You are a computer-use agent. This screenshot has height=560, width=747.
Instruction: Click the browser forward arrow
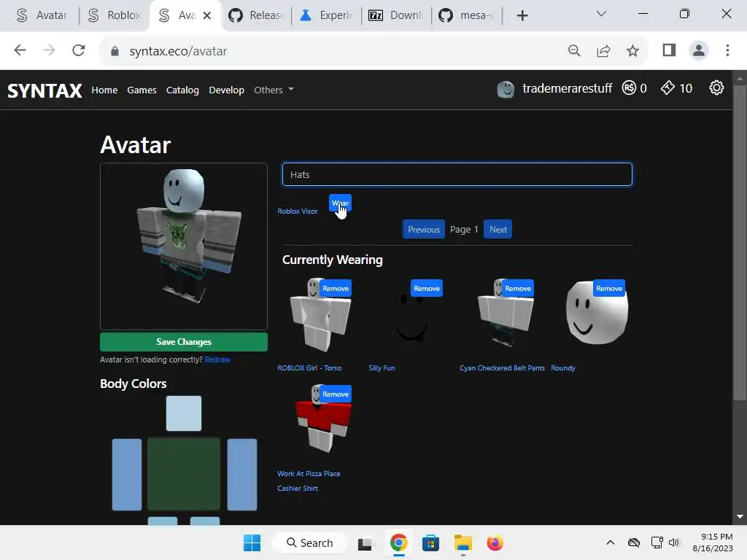click(49, 50)
